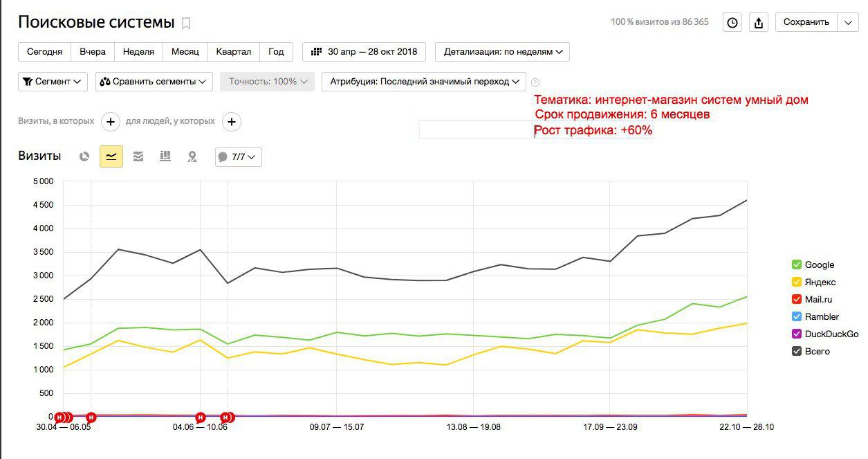This screenshot has width=868, height=459.
Task: Click the red annotation marker at 04.06 — 10.06
Action: [200, 417]
